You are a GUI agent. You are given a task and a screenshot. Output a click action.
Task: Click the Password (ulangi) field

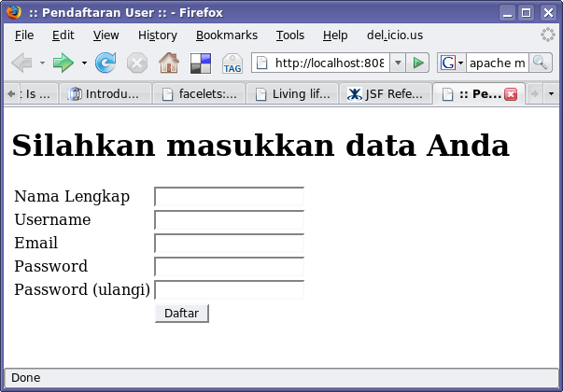229,290
